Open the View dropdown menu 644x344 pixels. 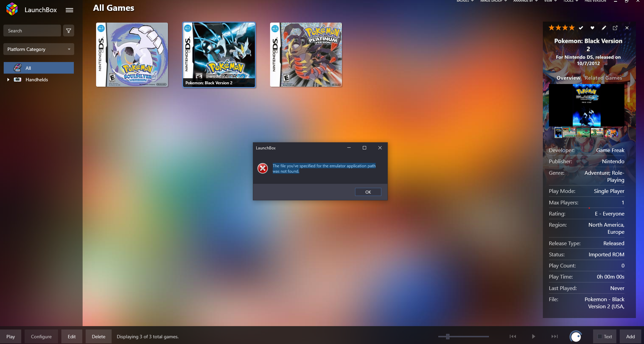[x=550, y=1]
